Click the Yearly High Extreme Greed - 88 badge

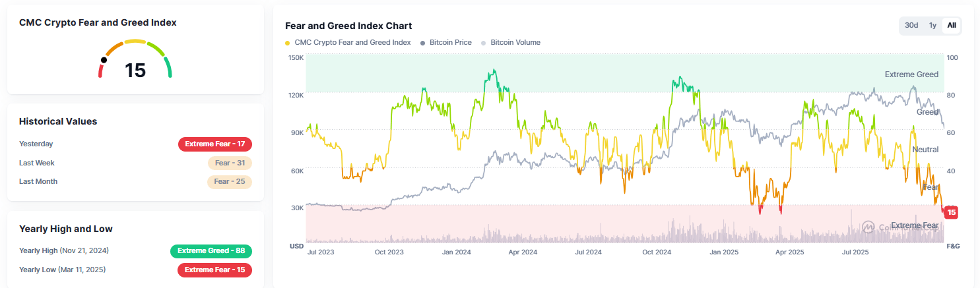[211, 251]
